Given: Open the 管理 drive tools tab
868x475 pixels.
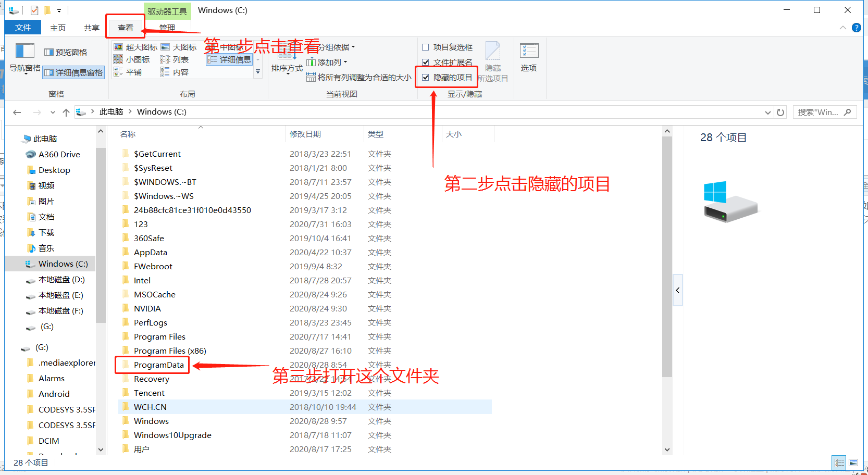Looking at the screenshot, I should (167, 28).
